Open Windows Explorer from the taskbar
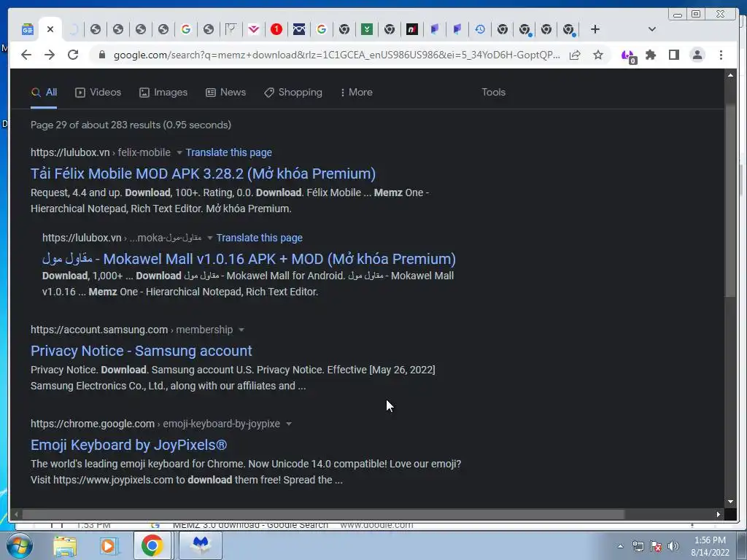The width and height of the screenshot is (747, 560). pos(65,545)
